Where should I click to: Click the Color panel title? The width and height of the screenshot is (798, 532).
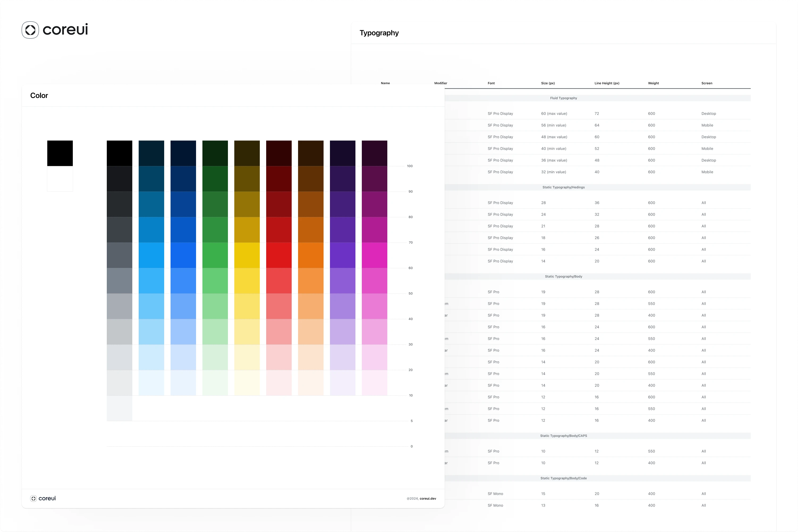point(39,96)
